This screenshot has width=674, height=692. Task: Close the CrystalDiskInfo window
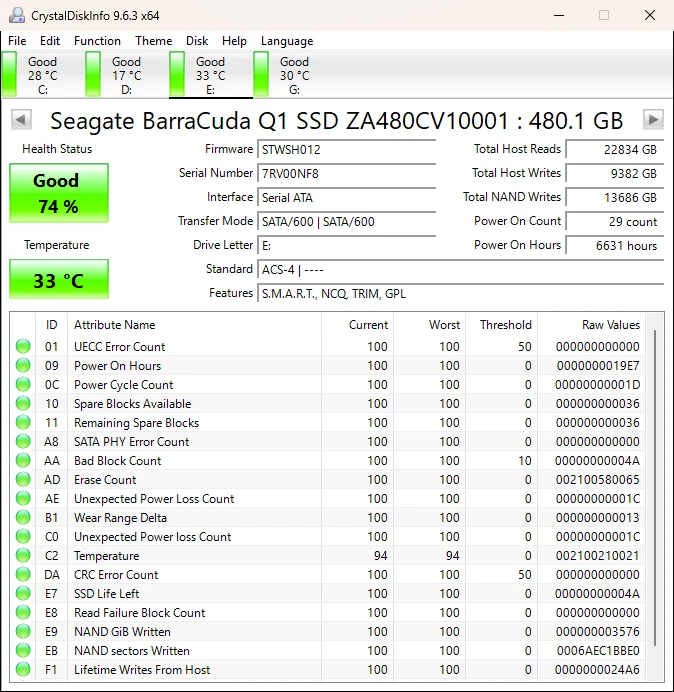(x=650, y=15)
